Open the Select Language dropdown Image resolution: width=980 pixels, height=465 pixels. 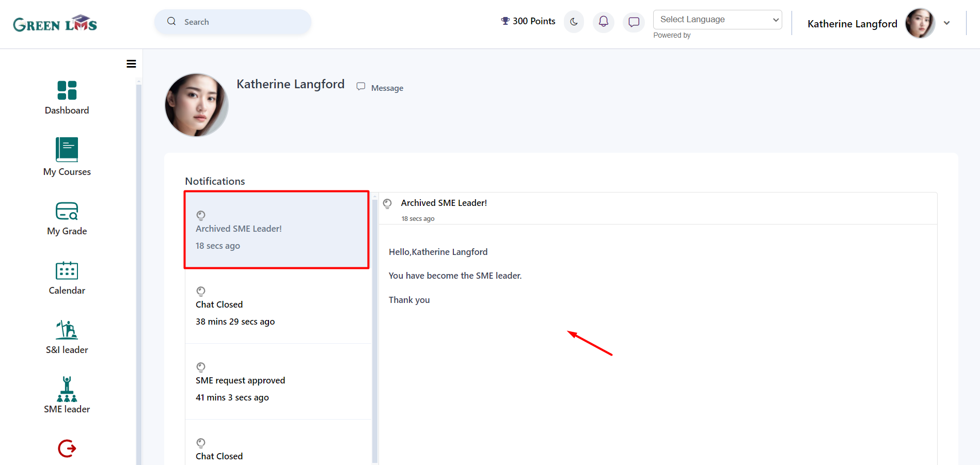717,20
